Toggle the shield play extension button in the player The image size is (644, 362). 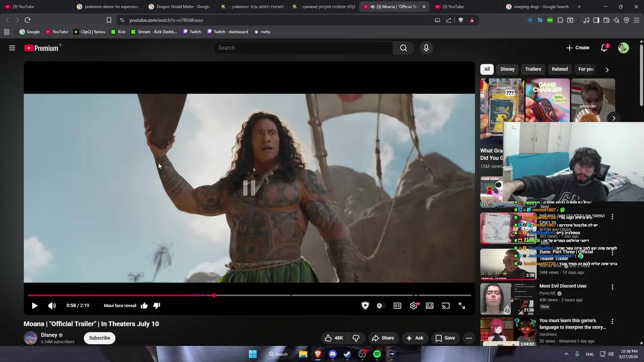point(365,306)
